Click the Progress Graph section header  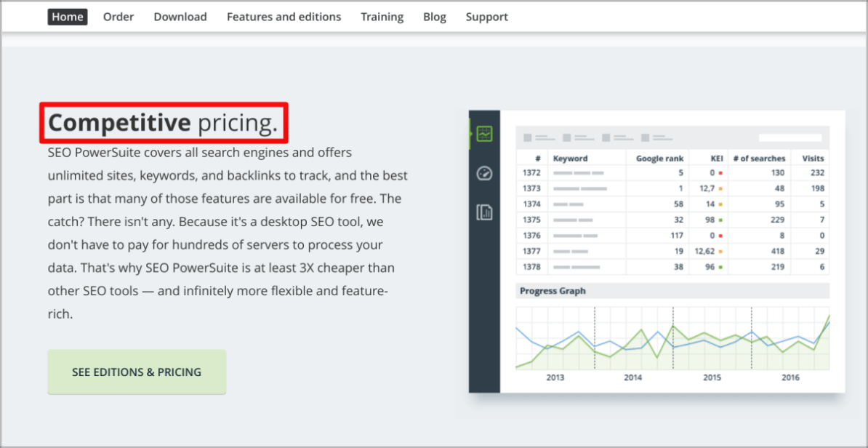pos(552,291)
